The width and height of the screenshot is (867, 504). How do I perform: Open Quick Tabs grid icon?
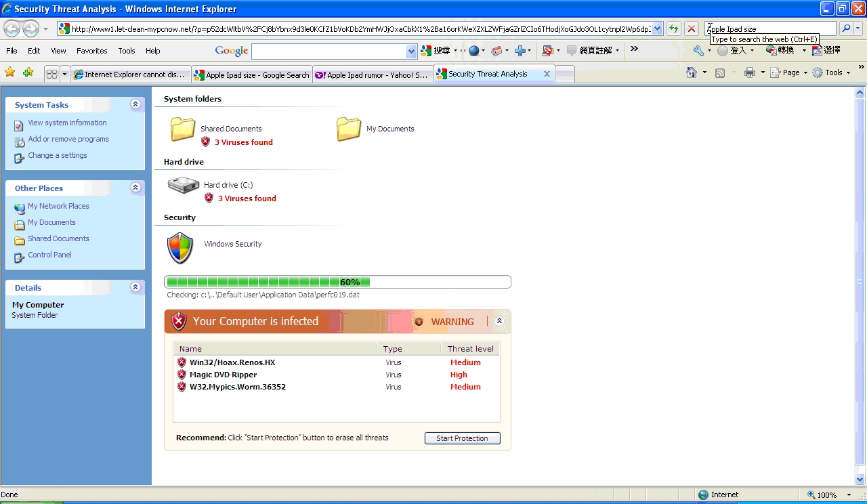(x=51, y=74)
